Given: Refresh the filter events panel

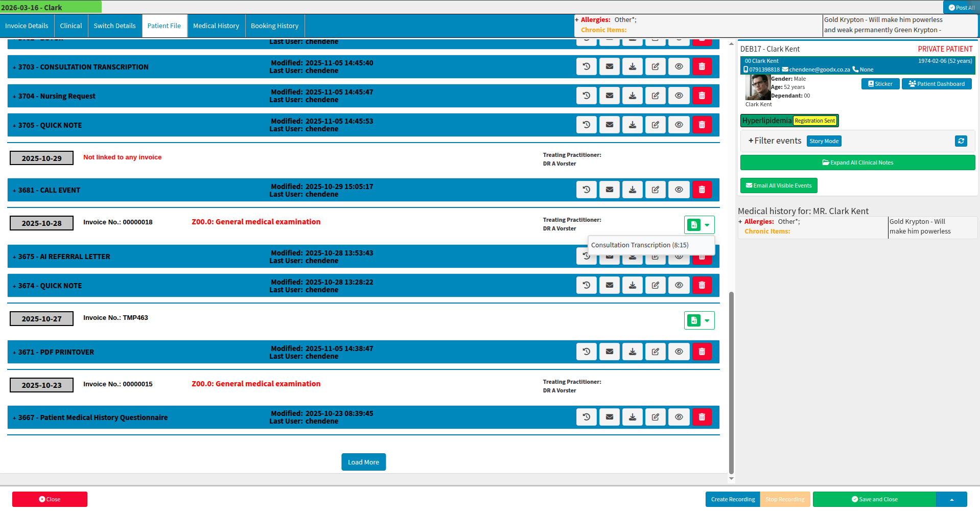Looking at the screenshot, I should coord(961,141).
